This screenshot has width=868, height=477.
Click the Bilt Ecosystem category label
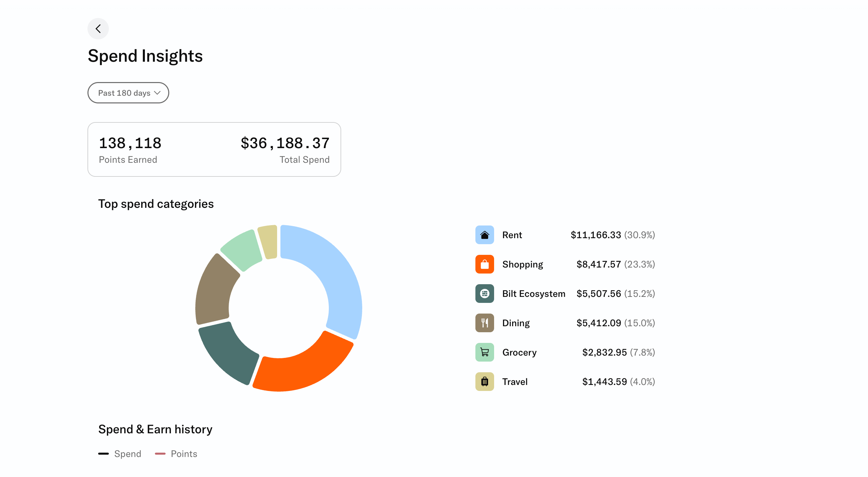534,294
